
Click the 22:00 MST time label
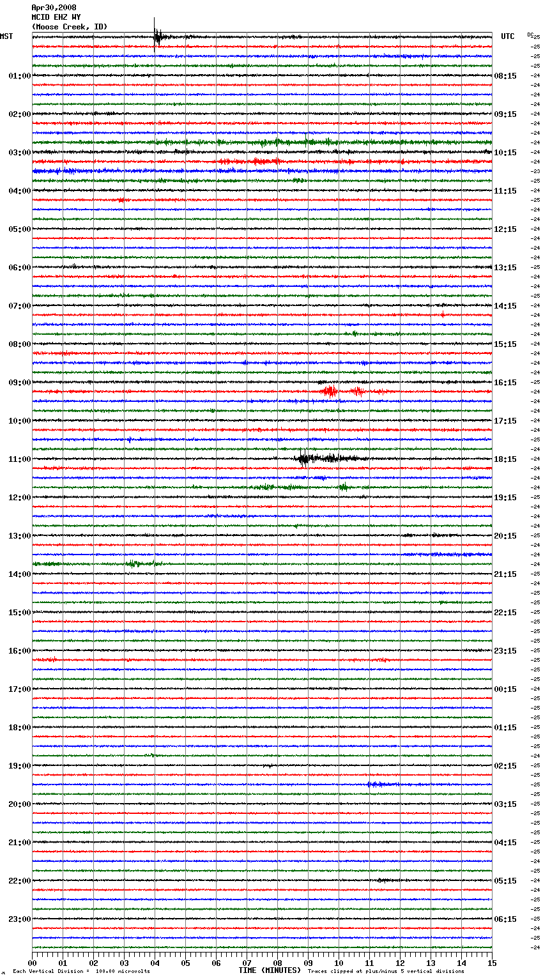pos(20,881)
